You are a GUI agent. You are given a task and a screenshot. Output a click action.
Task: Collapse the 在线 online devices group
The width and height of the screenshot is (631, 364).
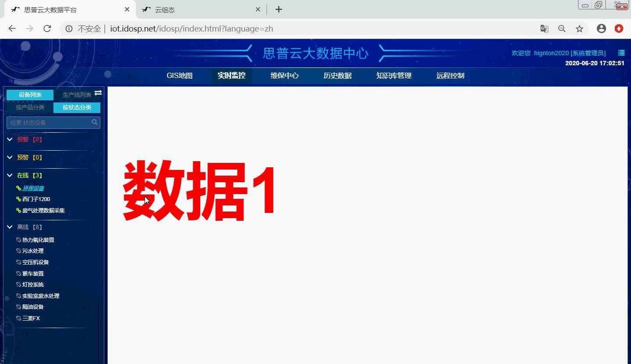[10, 175]
